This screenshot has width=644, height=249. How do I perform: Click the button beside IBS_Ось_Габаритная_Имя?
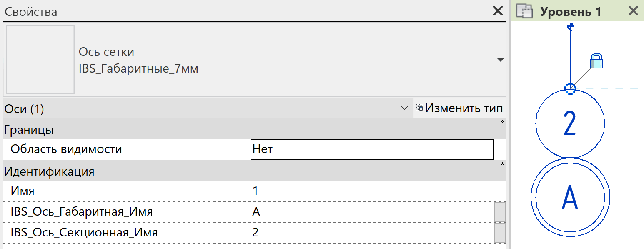pos(500,212)
